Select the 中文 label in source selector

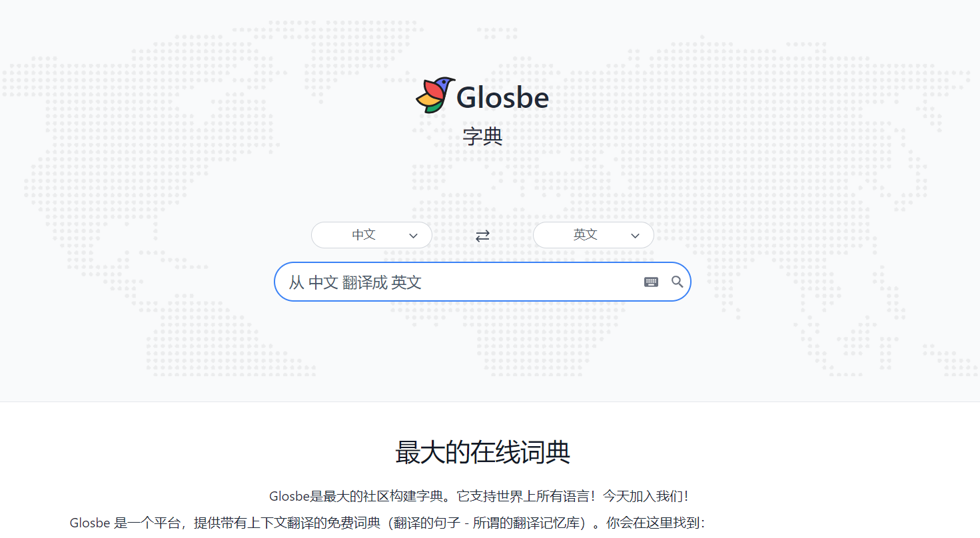pyautogui.click(x=364, y=235)
